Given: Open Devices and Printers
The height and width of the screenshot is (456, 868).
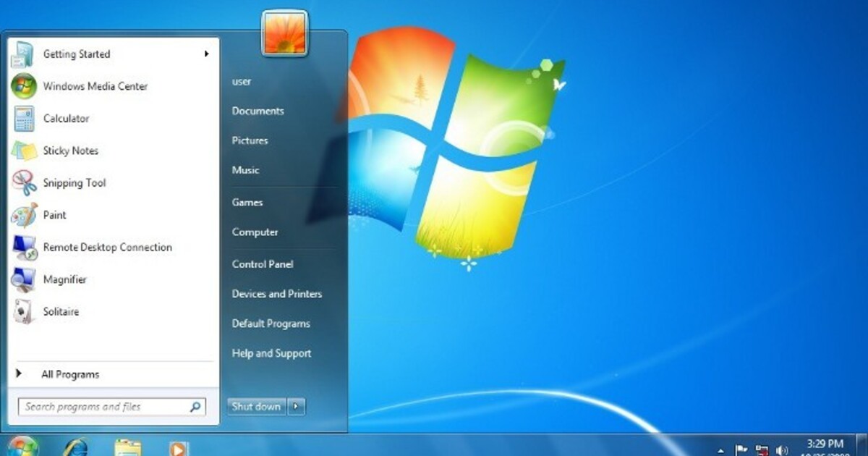Looking at the screenshot, I should (276, 294).
